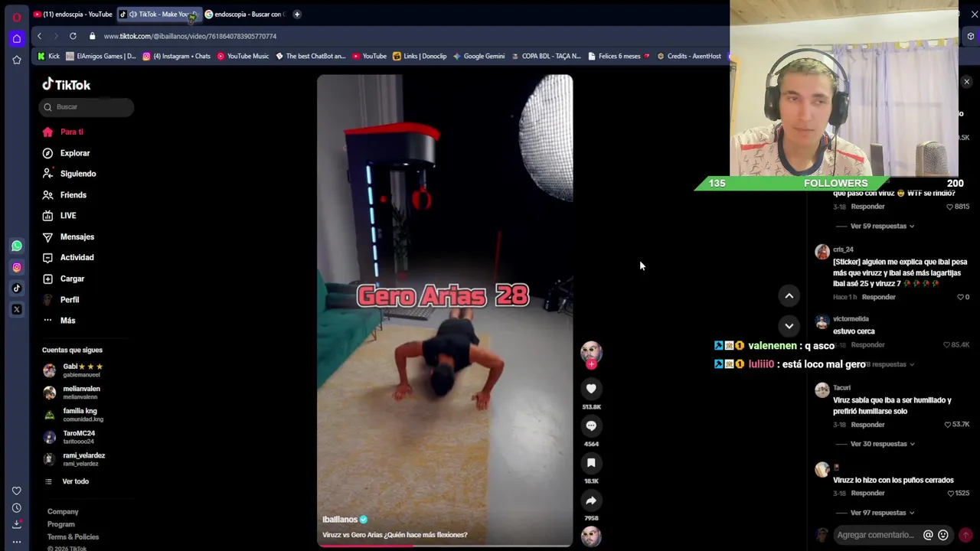Viewport: 980px width, 551px height.
Task: Seek using video progress bar
Action: (445, 546)
